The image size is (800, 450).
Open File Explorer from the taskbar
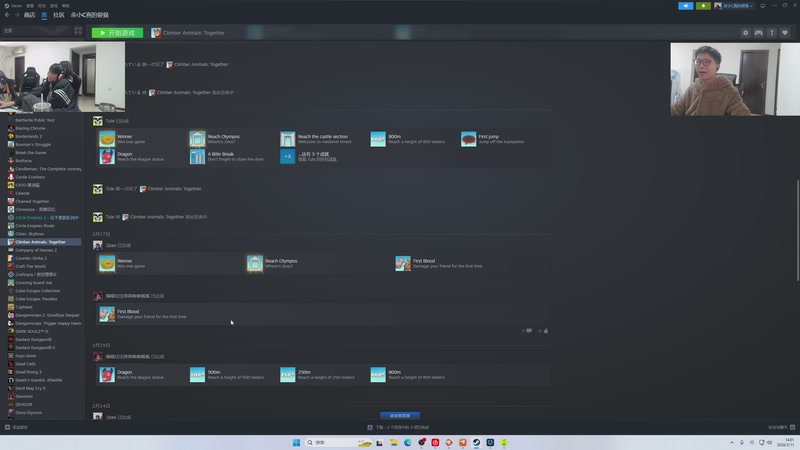[x=393, y=442]
